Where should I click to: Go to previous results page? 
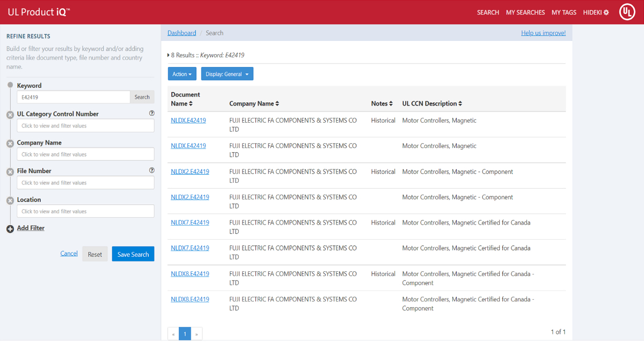[x=173, y=334]
